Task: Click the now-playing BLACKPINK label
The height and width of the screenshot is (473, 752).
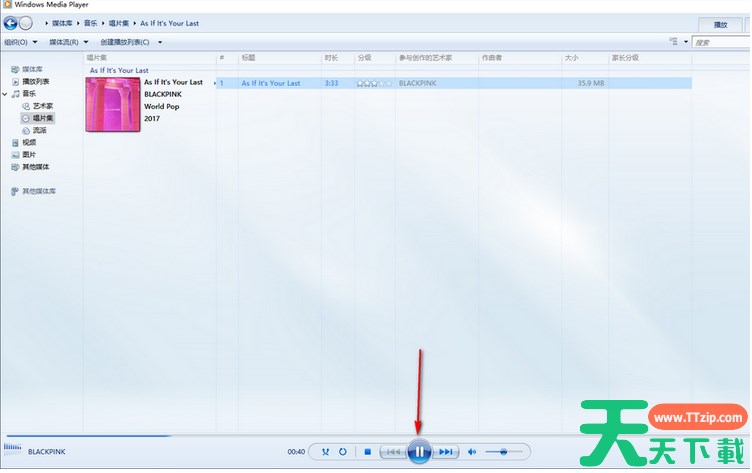Action: click(47, 452)
